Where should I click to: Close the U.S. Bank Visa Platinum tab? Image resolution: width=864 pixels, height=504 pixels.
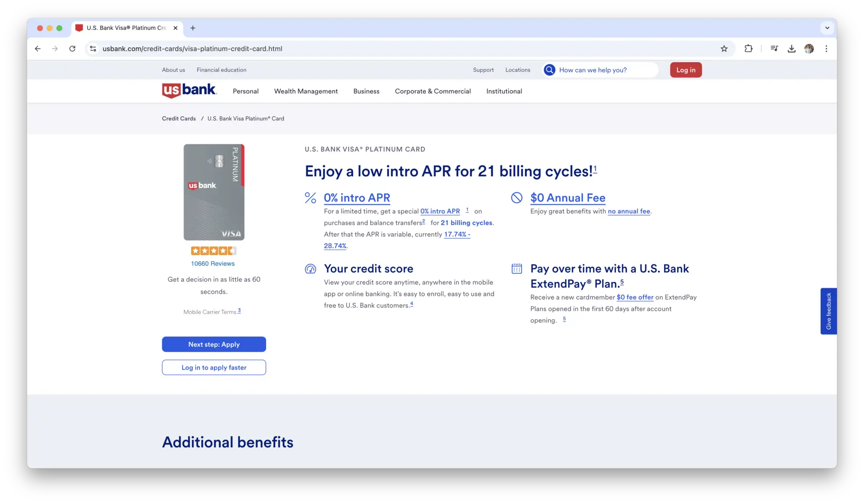176,28
